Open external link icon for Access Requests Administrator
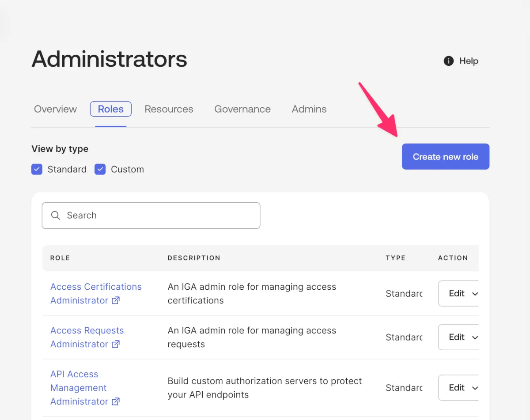Image resolution: width=530 pixels, height=420 pixels. (x=116, y=344)
